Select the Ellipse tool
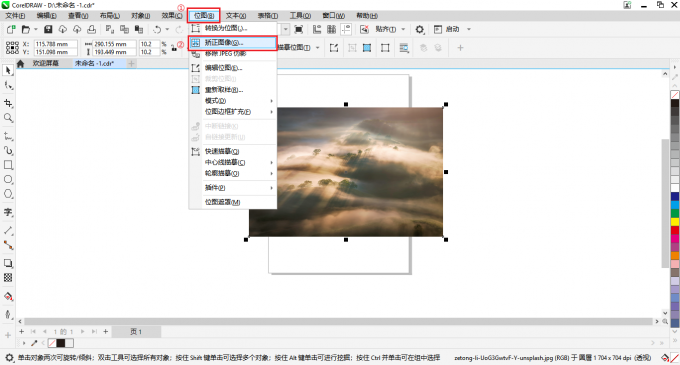The width and height of the screenshot is (680, 365). click(8, 179)
